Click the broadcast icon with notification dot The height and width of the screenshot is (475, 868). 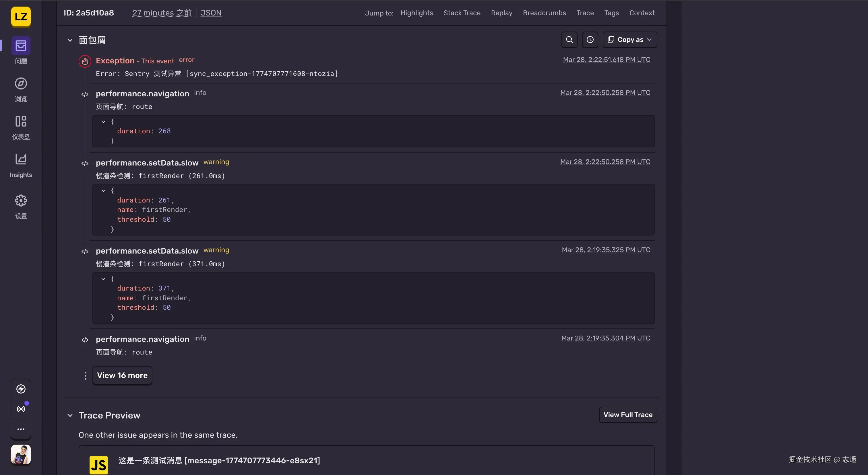[x=21, y=409]
